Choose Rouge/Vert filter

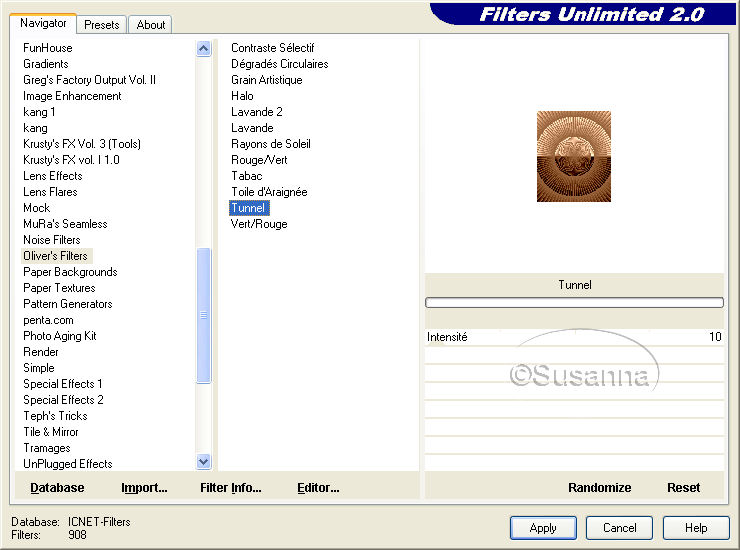(259, 160)
